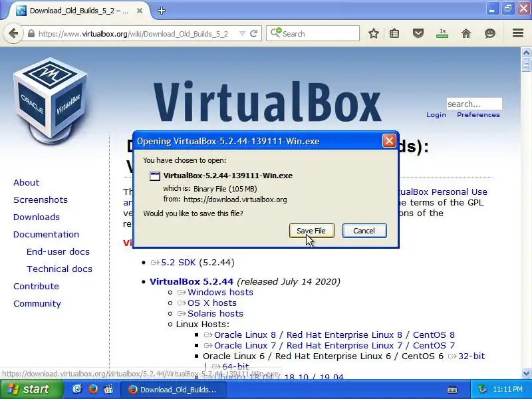532x399 pixels.
Task: Download the OS X hosts build
Action: [212, 303]
